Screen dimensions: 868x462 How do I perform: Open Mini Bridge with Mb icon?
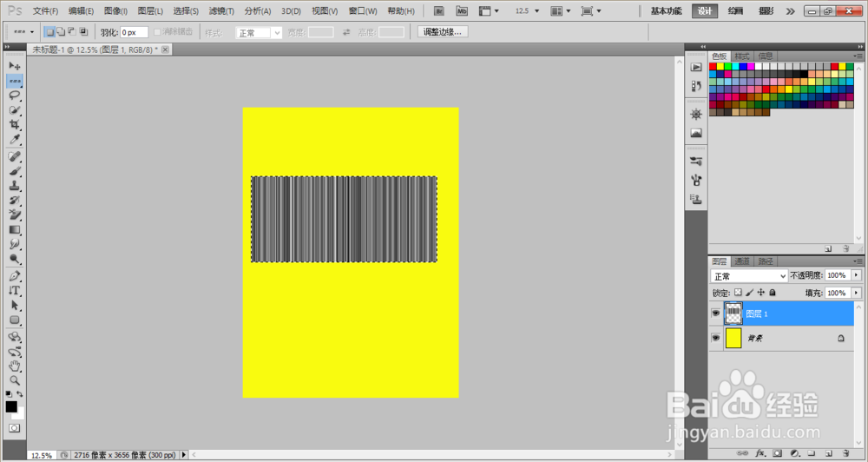[x=462, y=11]
